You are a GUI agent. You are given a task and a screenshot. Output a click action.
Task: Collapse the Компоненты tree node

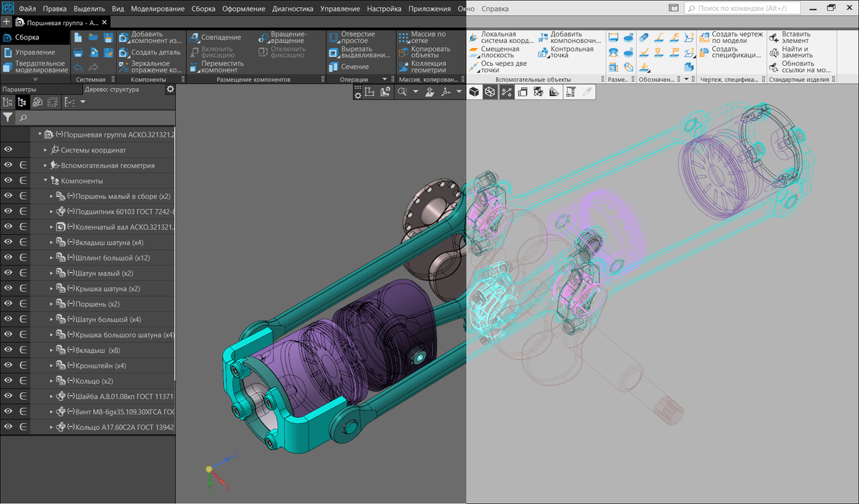pos(45,180)
